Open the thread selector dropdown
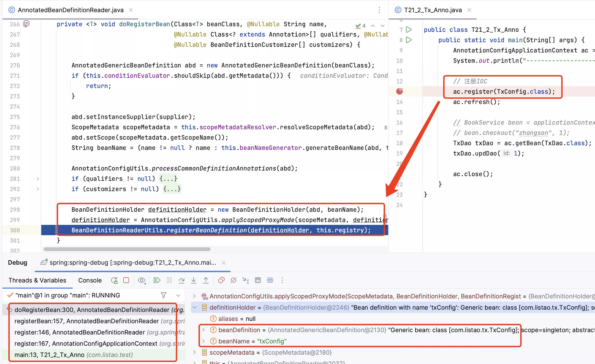Screen dimensions: 595x364 (178, 296)
